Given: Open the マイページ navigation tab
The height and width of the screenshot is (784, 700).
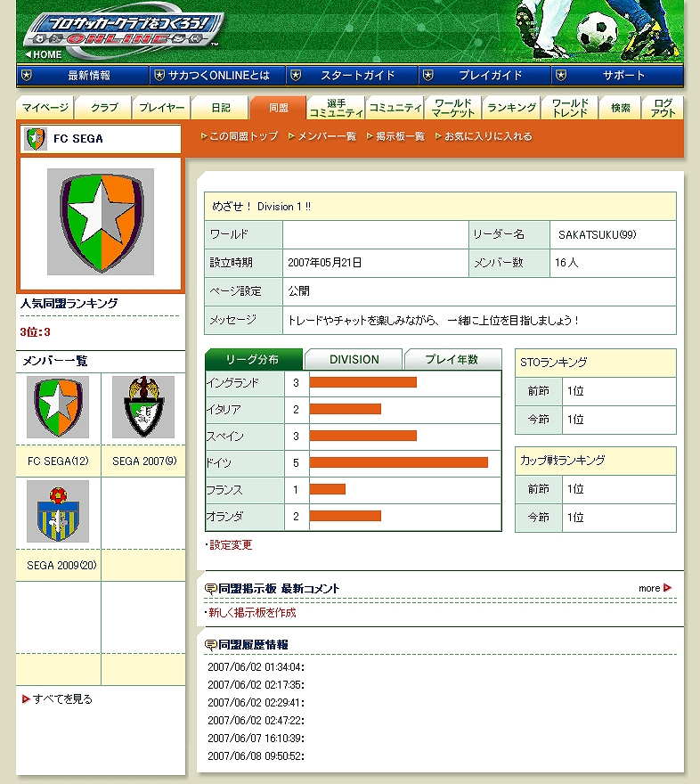Looking at the screenshot, I should (45, 108).
